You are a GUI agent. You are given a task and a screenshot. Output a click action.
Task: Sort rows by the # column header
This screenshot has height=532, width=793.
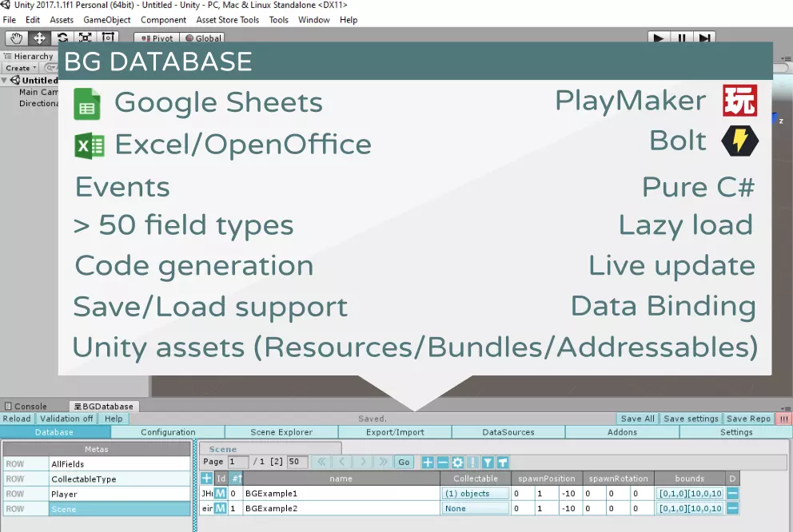tap(236, 478)
